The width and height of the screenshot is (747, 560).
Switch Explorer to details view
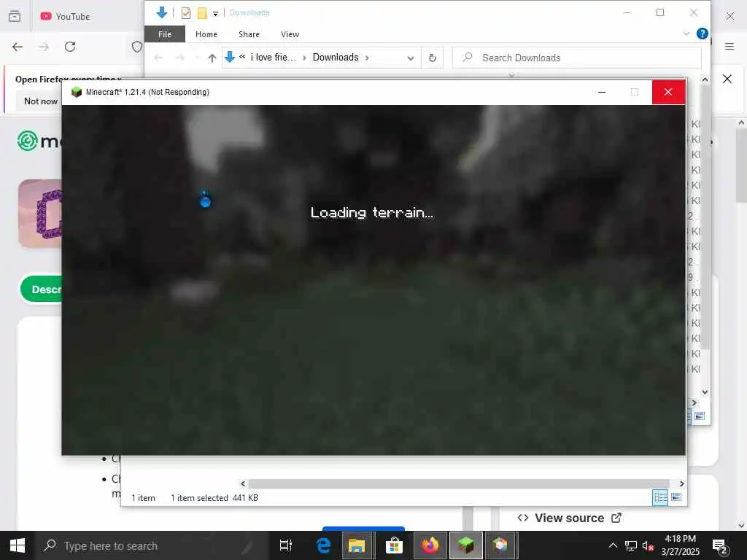(x=659, y=497)
